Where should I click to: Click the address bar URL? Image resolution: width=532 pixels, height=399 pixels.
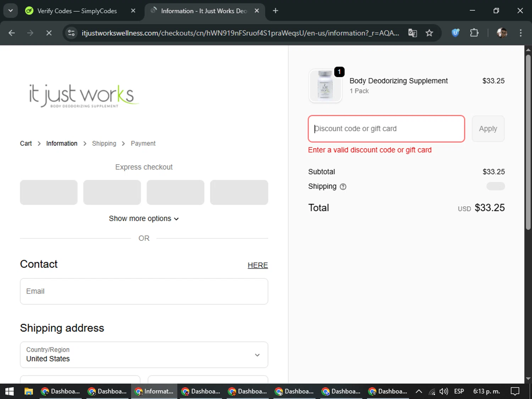pyautogui.click(x=240, y=33)
